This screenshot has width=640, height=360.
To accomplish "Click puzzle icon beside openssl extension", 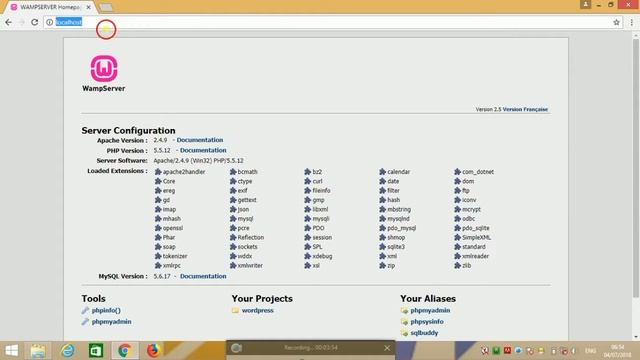I will click(x=158, y=228).
